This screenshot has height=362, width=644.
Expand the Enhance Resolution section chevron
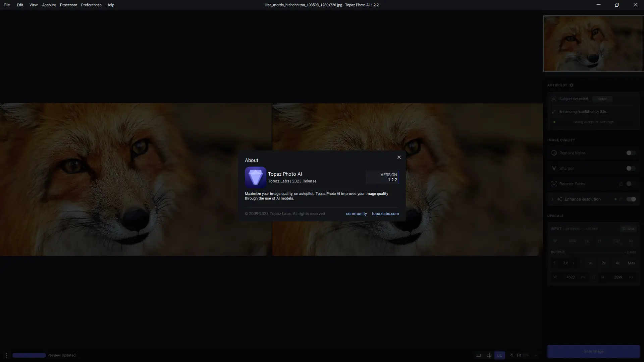tap(552, 199)
